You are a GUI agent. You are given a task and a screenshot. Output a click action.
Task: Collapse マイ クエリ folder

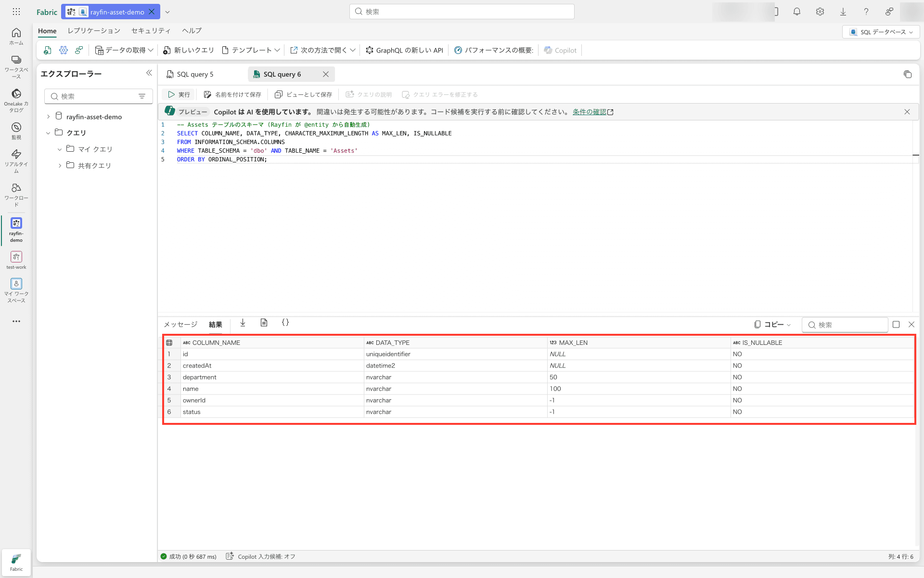pos(60,149)
